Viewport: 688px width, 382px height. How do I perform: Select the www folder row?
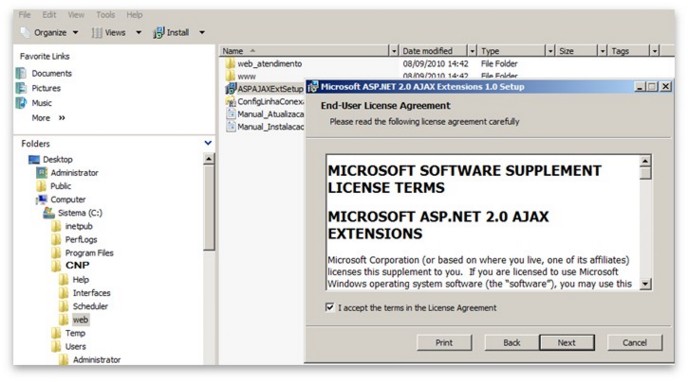tap(246, 76)
